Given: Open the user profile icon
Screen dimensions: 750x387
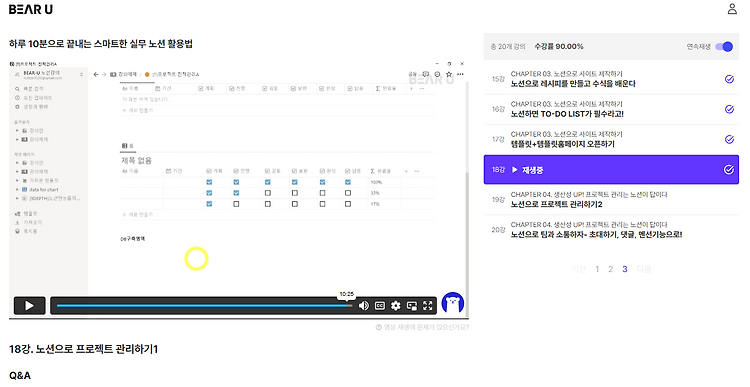Looking at the screenshot, I should 732,9.
